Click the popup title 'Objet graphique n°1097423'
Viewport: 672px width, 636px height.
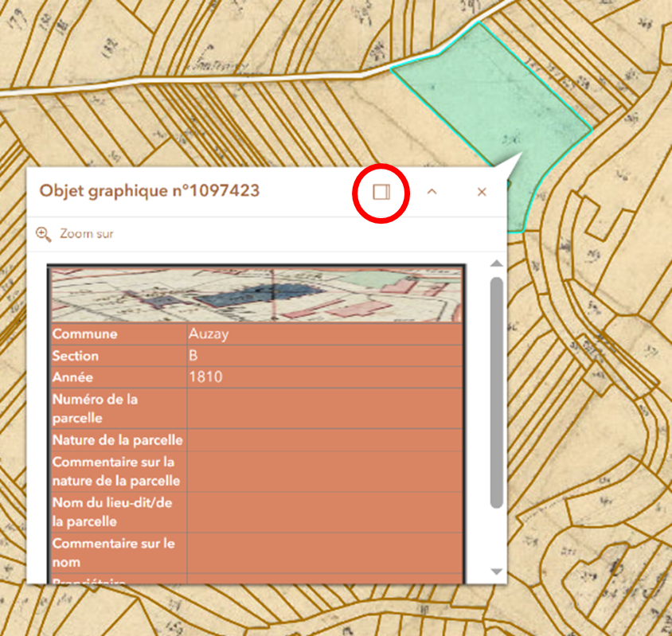point(150,191)
